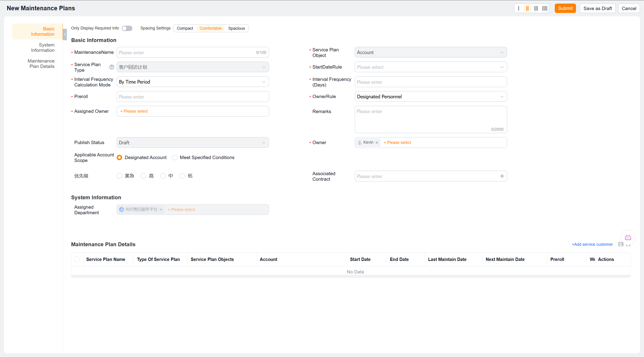The height and width of the screenshot is (357, 644).
Task: Remove Kevin from the Owner field
Action: click(377, 142)
